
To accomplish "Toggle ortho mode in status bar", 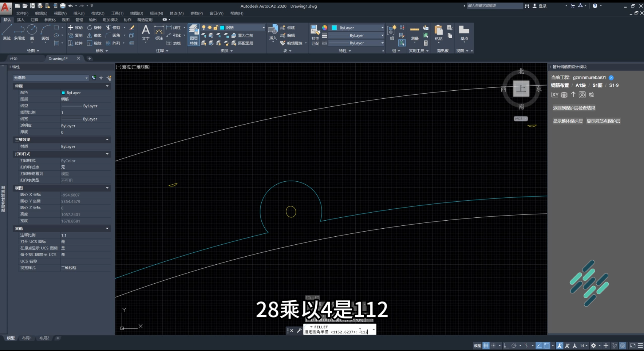I will click(506, 346).
